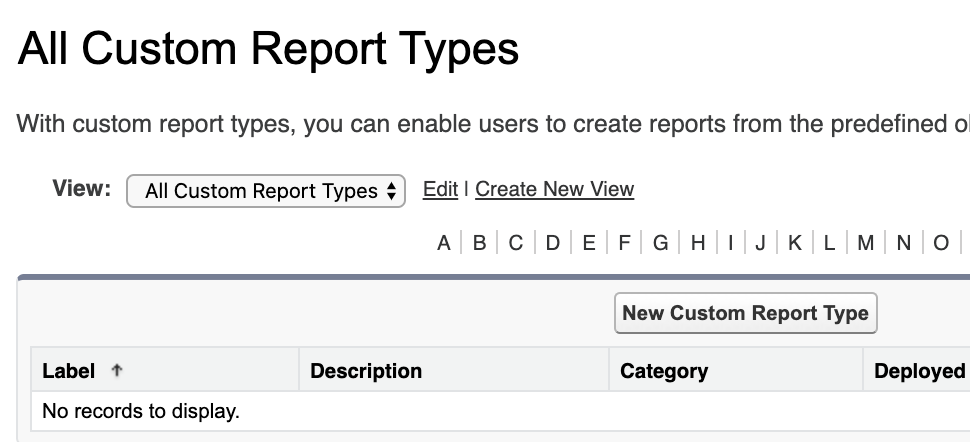Filter records by letter D
The height and width of the screenshot is (442, 970).
pyautogui.click(x=552, y=243)
